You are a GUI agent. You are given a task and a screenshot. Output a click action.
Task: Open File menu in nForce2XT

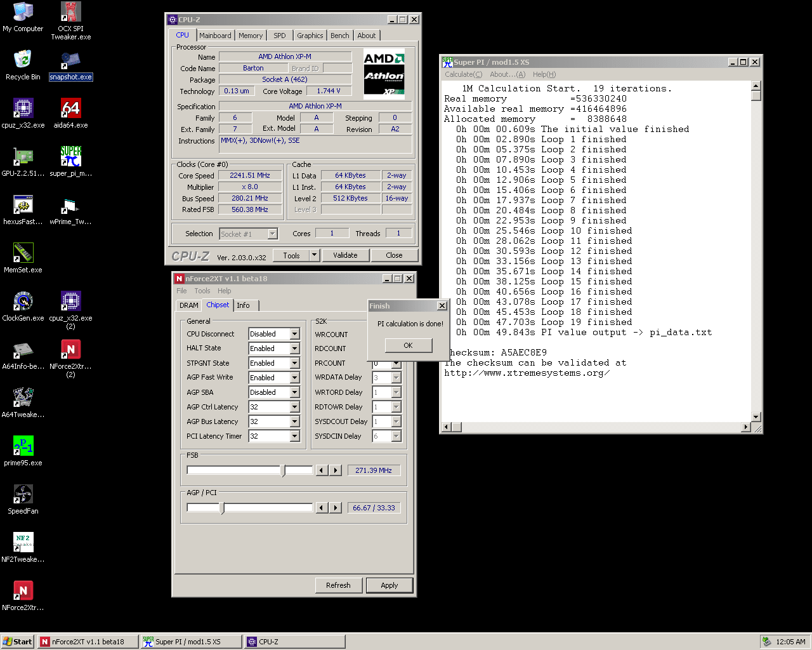point(182,291)
